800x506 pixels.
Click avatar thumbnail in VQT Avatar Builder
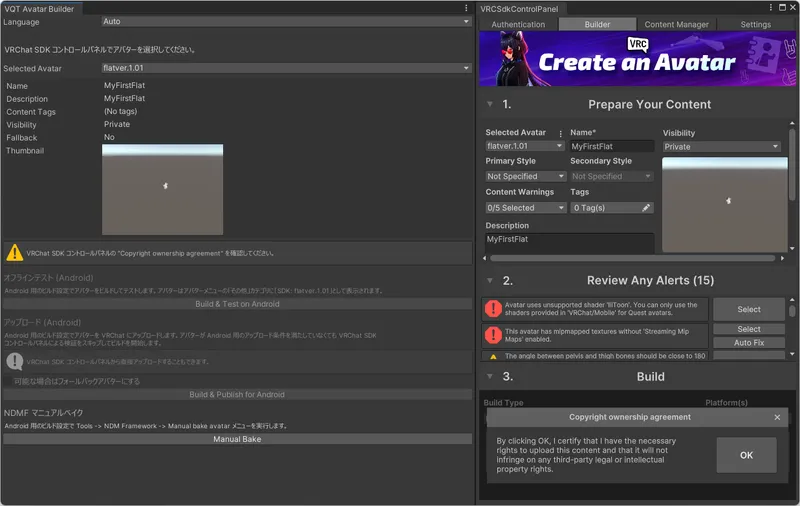(x=162, y=190)
